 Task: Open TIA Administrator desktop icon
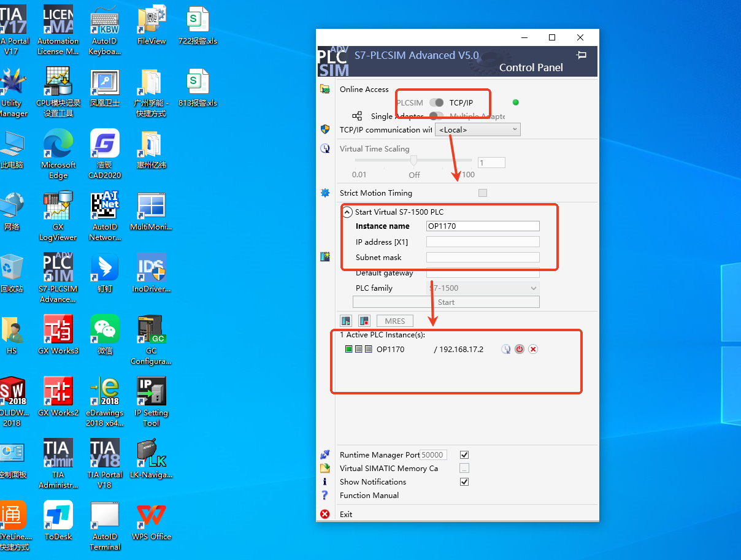pos(58,463)
